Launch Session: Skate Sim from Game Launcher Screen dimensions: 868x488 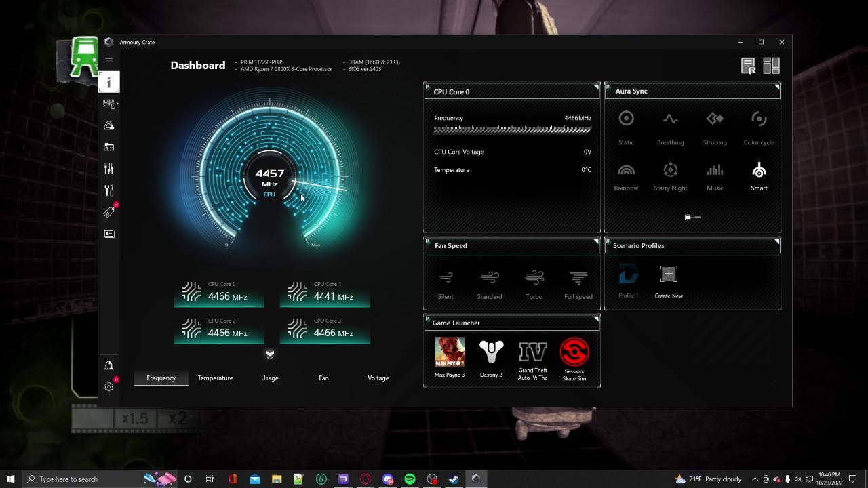point(574,360)
